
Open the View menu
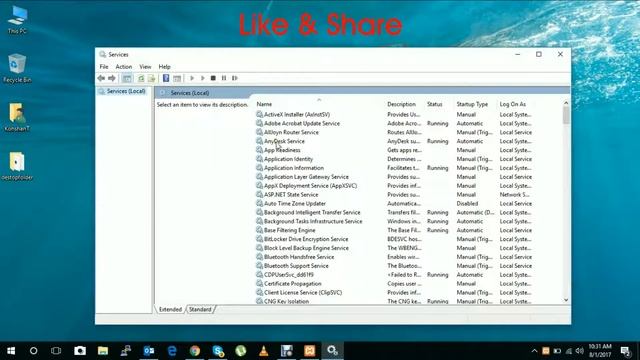(x=145, y=67)
